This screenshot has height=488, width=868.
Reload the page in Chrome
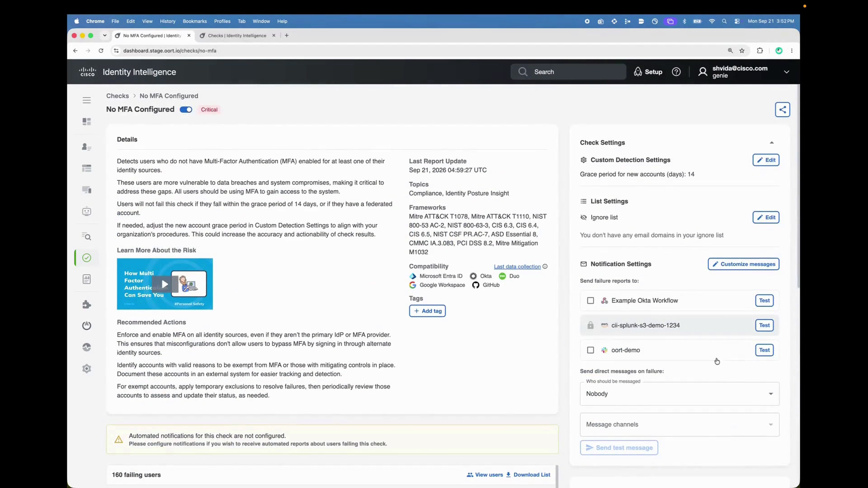(x=101, y=51)
